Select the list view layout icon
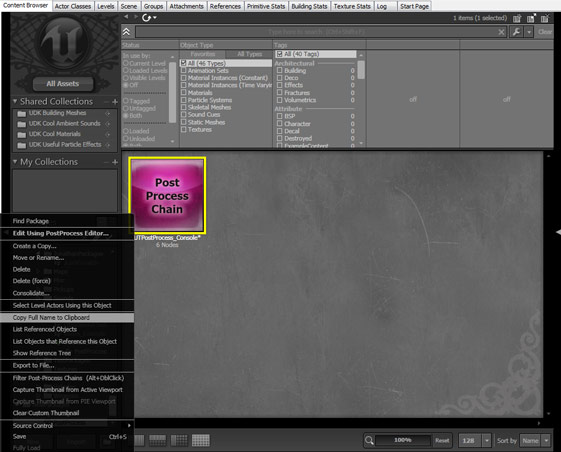561x452 pixels. [140, 440]
